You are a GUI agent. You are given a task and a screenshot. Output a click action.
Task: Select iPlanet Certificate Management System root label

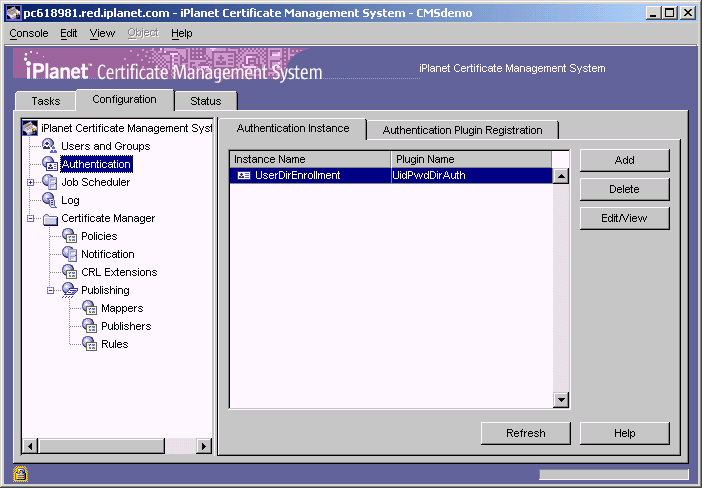pos(126,128)
